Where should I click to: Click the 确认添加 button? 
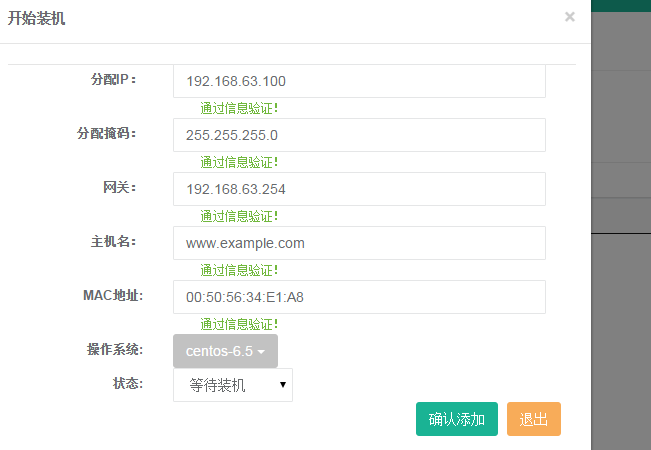tap(457, 419)
